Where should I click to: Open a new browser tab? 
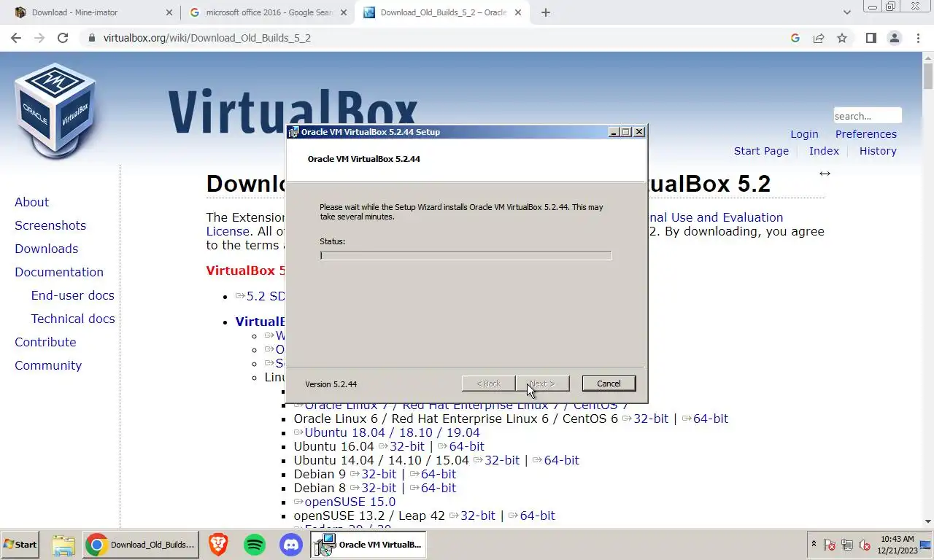point(546,12)
